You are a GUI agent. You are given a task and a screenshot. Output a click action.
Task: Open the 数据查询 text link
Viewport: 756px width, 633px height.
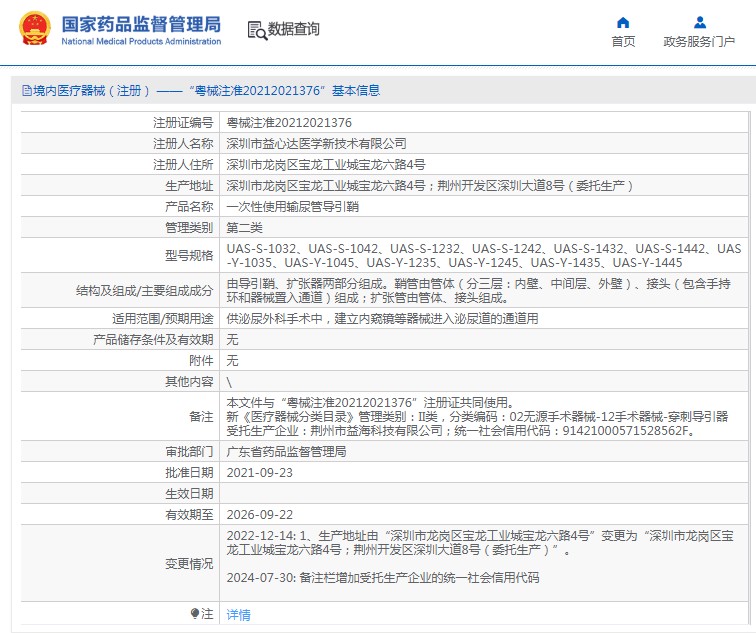[294, 30]
